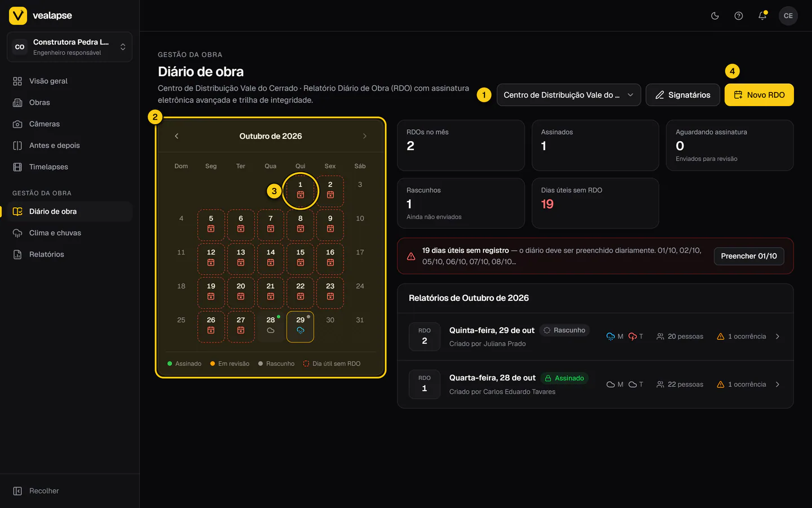Open notifications bell icon
The width and height of the screenshot is (812, 508).
(x=762, y=16)
